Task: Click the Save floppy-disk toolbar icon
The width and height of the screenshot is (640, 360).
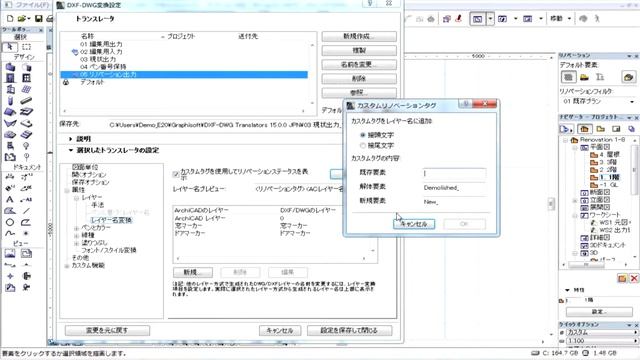Action: click(38, 19)
